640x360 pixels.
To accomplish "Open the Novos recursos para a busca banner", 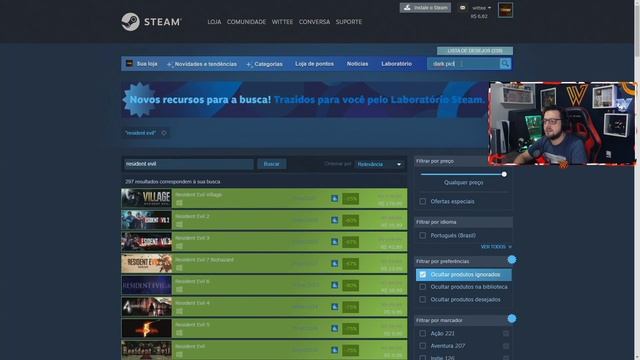I will tap(304, 100).
